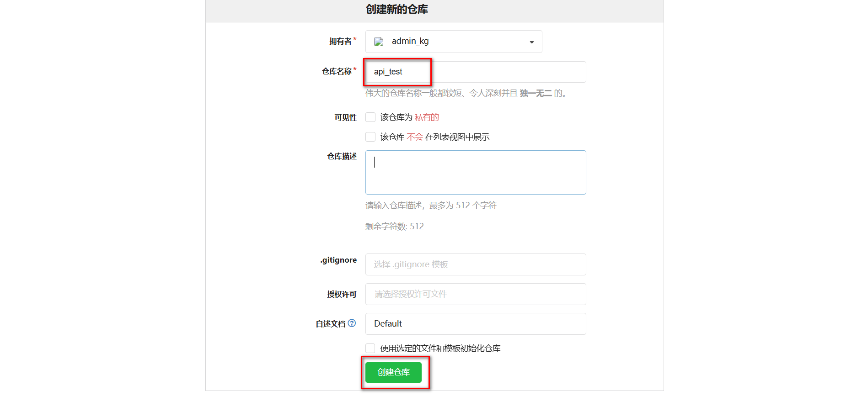Click the repository name hint text below field

pos(466,93)
